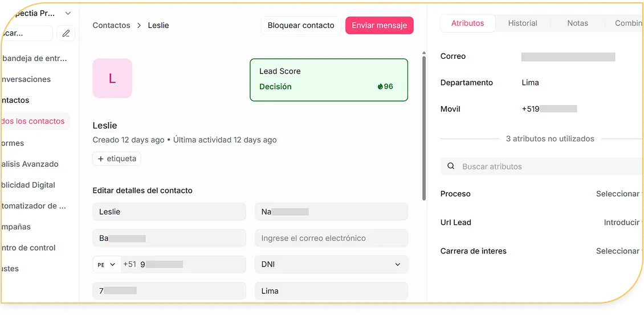
Task: Click the Enviar mensaje button
Action: click(379, 26)
